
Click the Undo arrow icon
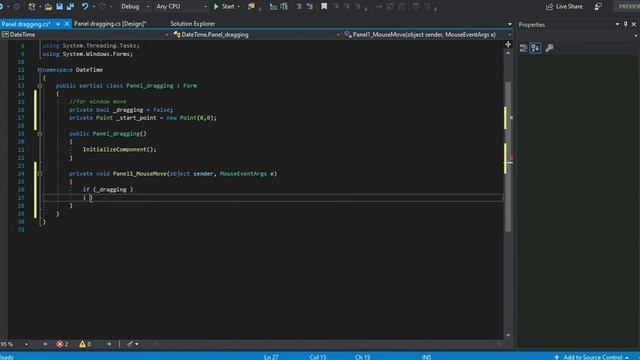(x=84, y=7)
